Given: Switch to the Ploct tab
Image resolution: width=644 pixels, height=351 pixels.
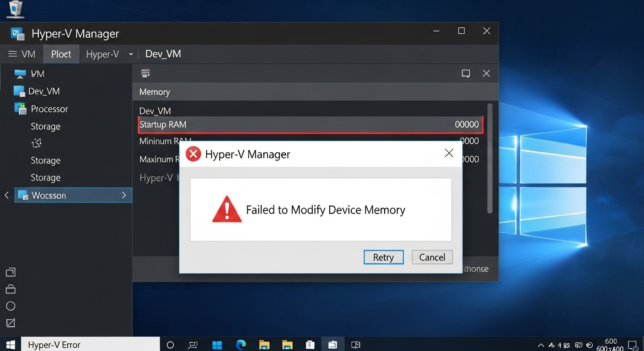Looking at the screenshot, I should [x=61, y=54].
